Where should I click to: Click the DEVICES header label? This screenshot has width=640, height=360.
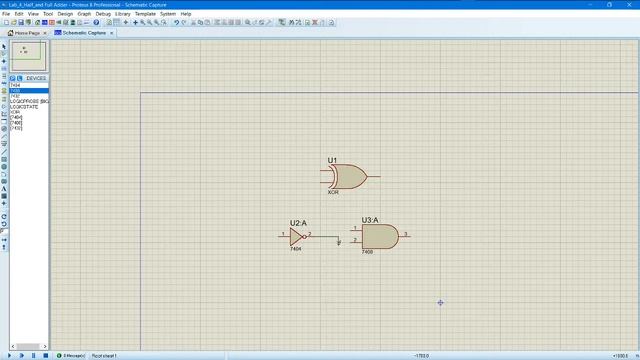(36, 78)
